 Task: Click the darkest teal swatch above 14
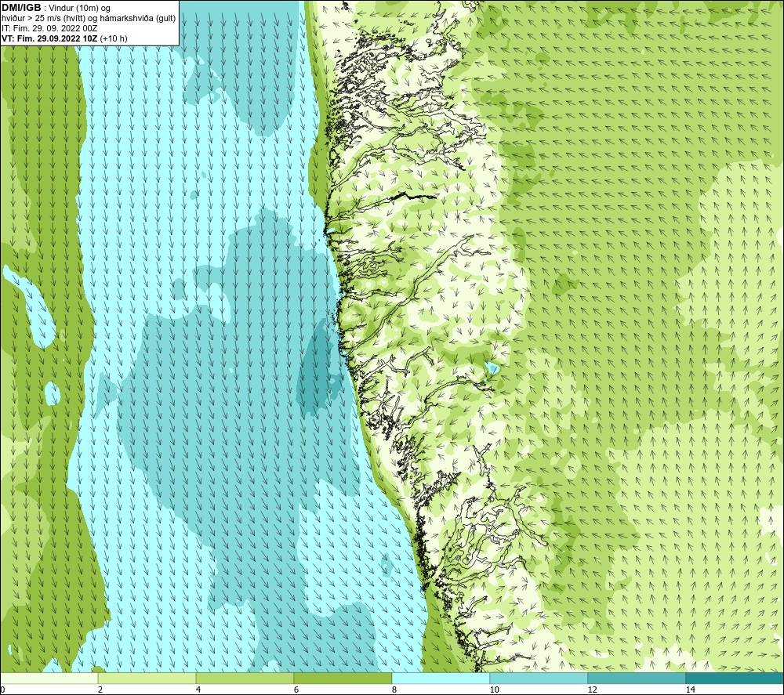click(x=735, y=678)
